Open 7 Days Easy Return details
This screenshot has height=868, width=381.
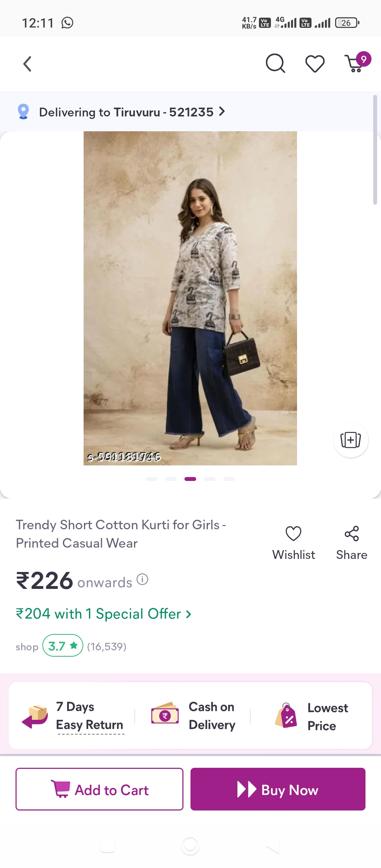(90, 716)
